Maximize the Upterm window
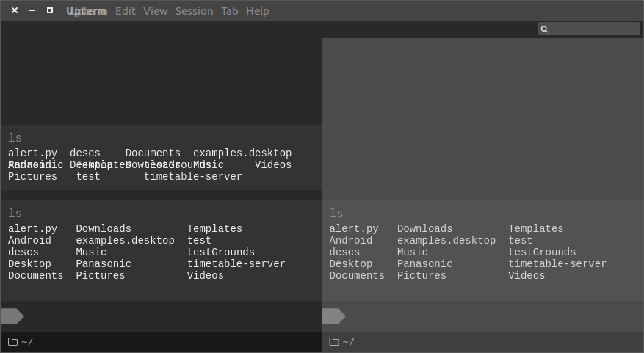This screenshot has width=644, height=353. tap(50, 10)
